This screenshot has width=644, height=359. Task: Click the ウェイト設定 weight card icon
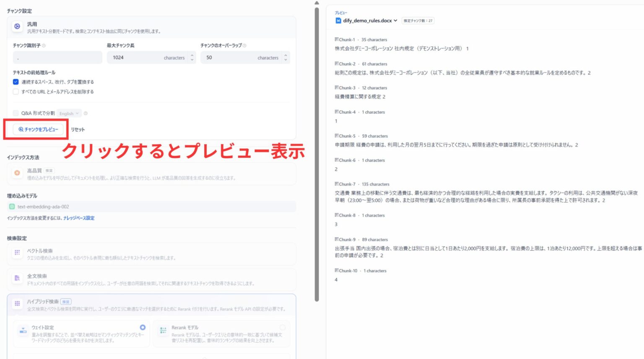pyautogui.click(x=23, y=330)
